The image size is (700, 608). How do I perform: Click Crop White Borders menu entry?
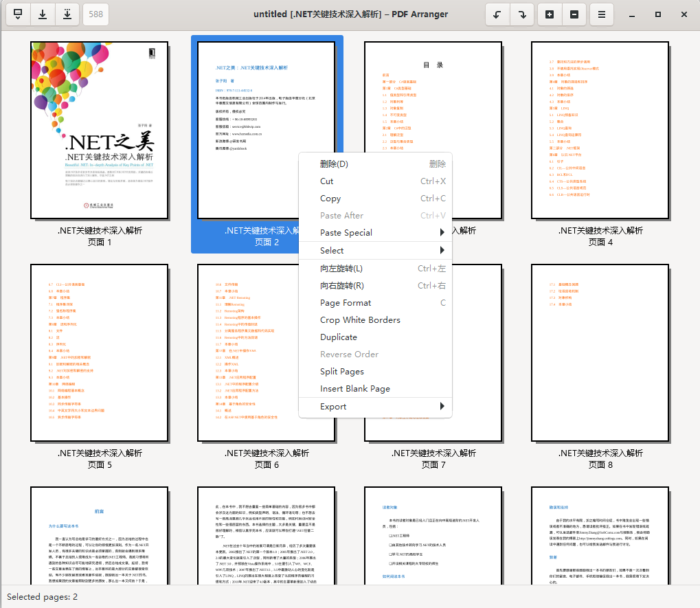pos(376,320)
